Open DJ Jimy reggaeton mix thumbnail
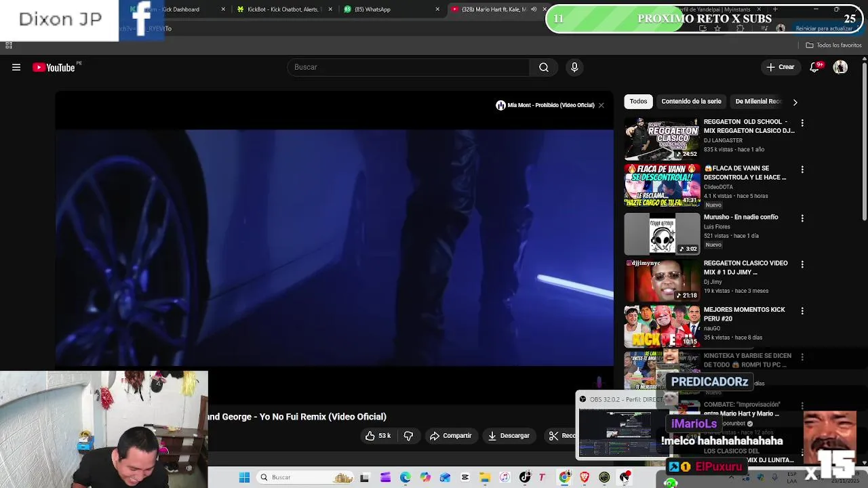This screenshot has height=488, width=868. tap(662, 281)
